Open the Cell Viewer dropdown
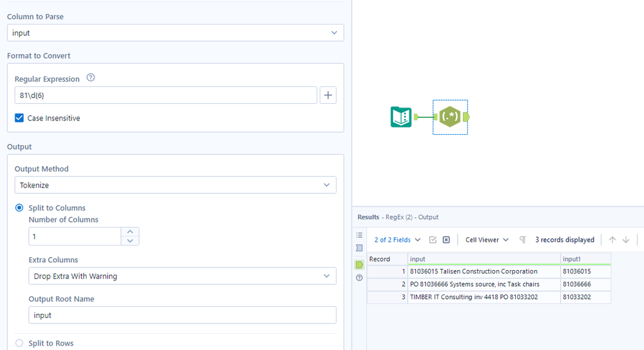 coord(487,240)
